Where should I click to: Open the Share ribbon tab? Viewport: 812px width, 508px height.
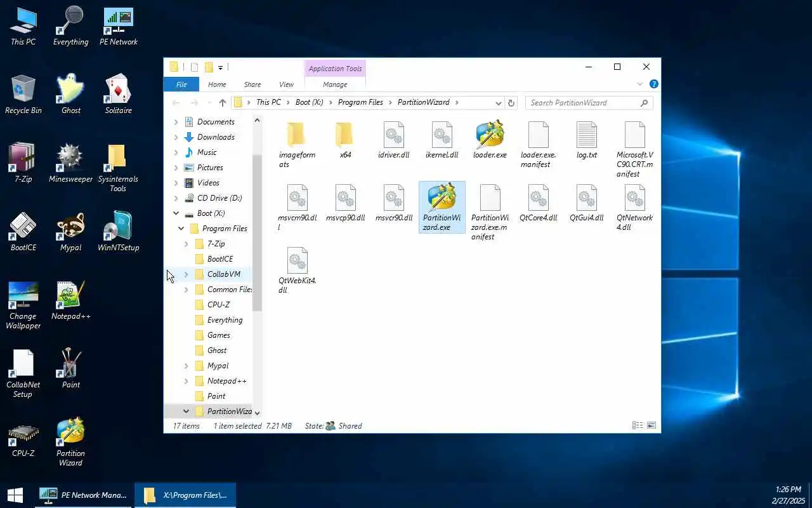click(252, 84)
